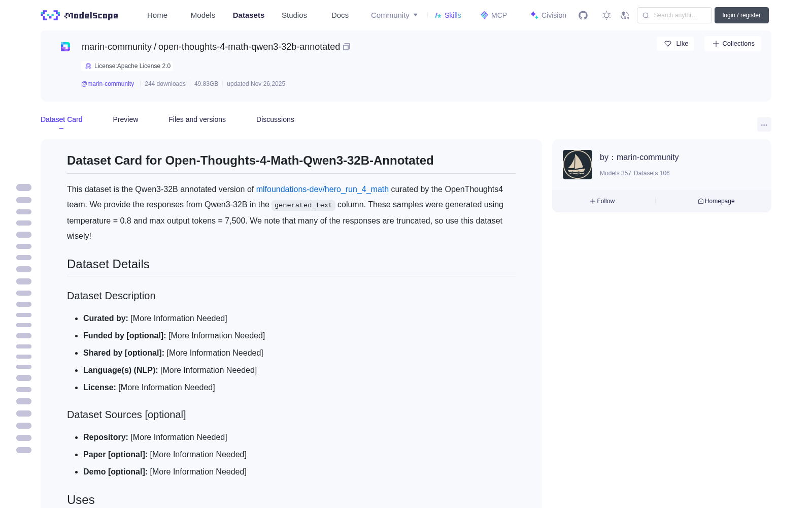This screenshot has height=508, width=812.
Task: Click the marin-community sailboat avatar
Action: [578, 165]
